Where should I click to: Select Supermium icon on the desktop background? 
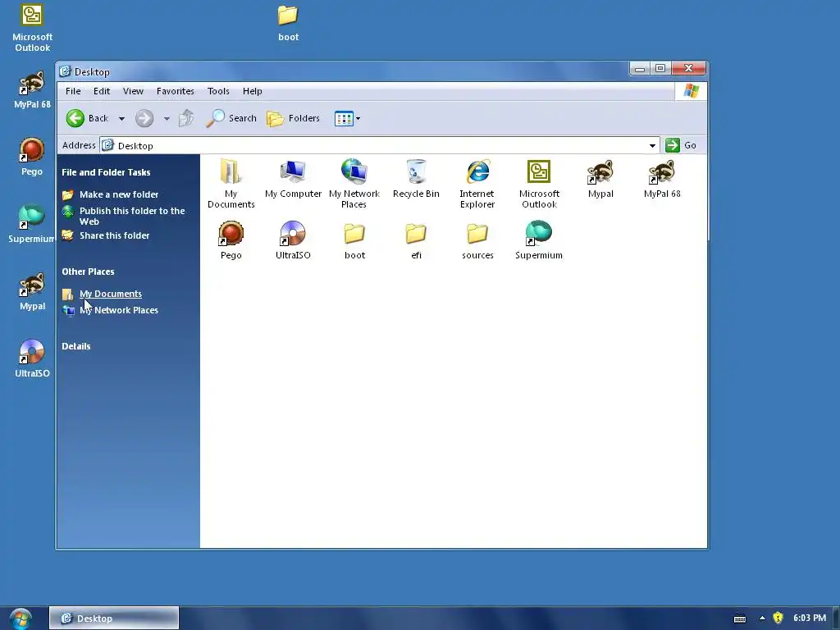(32, 224)
